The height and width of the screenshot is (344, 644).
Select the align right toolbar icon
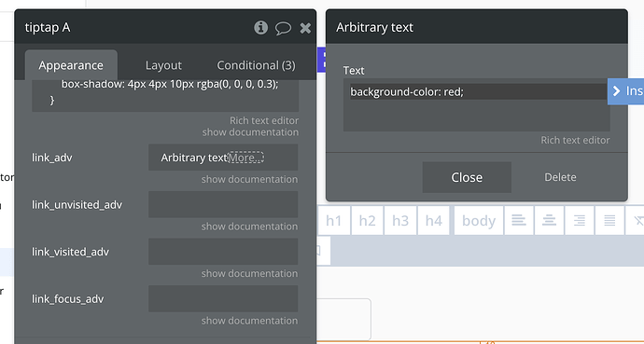click(x=579, y=221)
